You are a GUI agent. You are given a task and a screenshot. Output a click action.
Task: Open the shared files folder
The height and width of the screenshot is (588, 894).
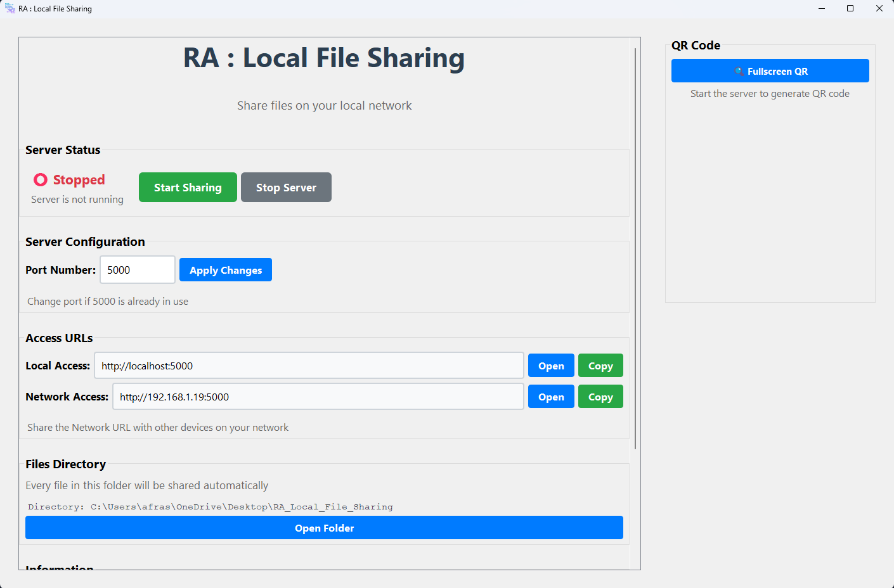tap(324, 527)
